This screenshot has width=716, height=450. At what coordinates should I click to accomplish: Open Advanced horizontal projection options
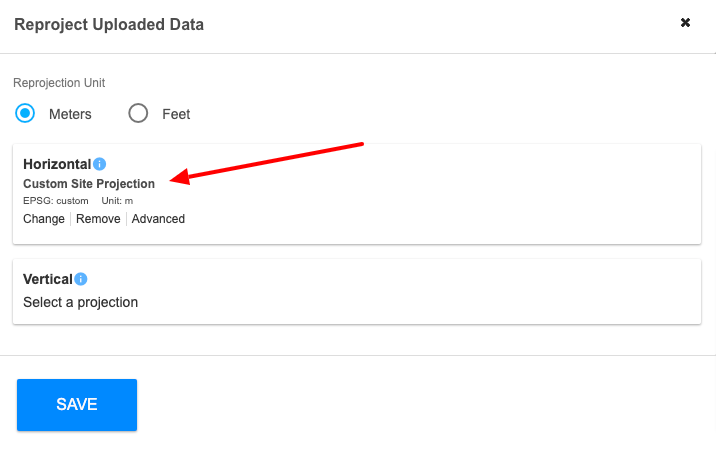pyautogui.click(x=158, y=219)
